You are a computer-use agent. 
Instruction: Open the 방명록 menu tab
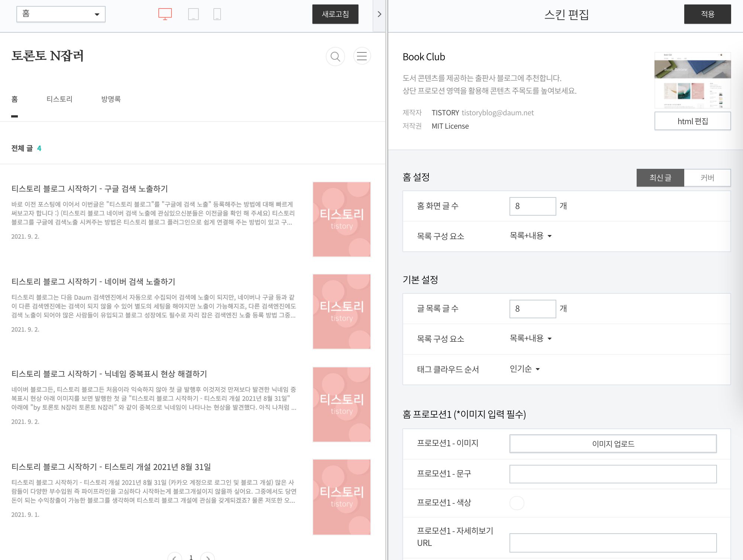tap(111, 99)
